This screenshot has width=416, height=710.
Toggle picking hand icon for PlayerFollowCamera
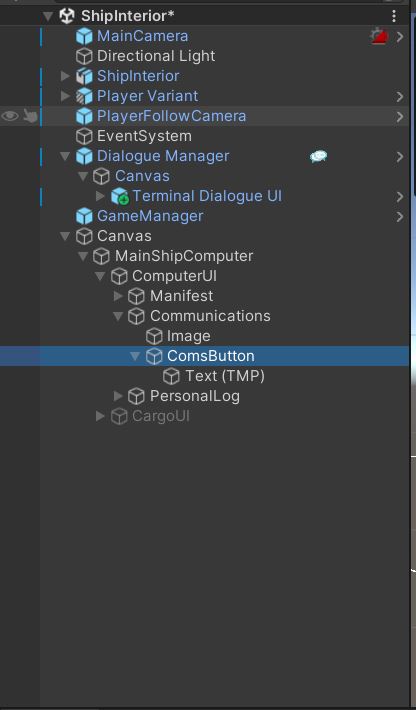click(x=30, y=116)
